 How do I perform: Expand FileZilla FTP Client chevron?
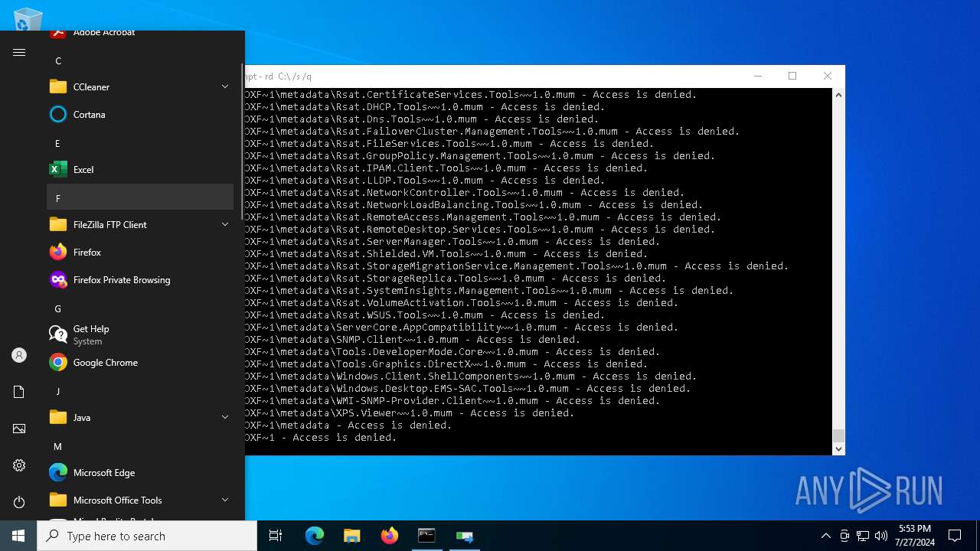click(225, 224)
